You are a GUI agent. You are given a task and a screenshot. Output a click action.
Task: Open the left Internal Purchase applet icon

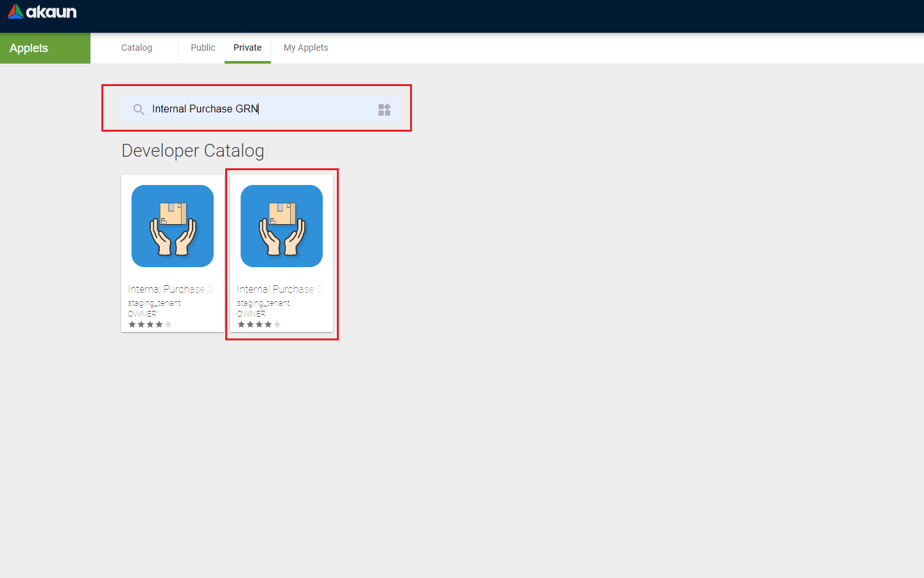pos(173,226)
